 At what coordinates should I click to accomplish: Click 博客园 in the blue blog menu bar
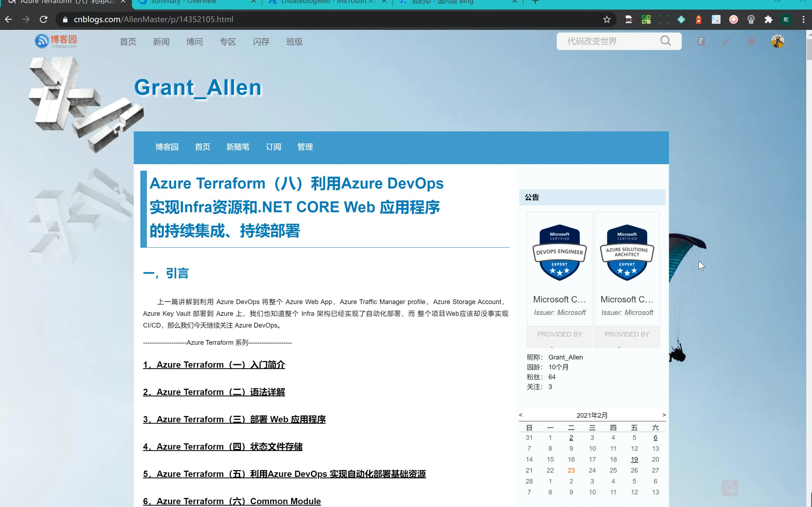167,147
